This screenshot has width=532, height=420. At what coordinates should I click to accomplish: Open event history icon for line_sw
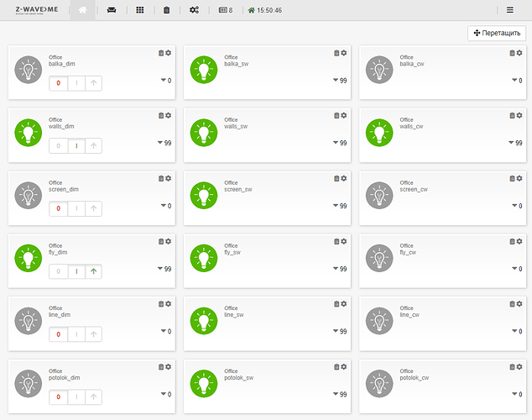pos(336,304)
